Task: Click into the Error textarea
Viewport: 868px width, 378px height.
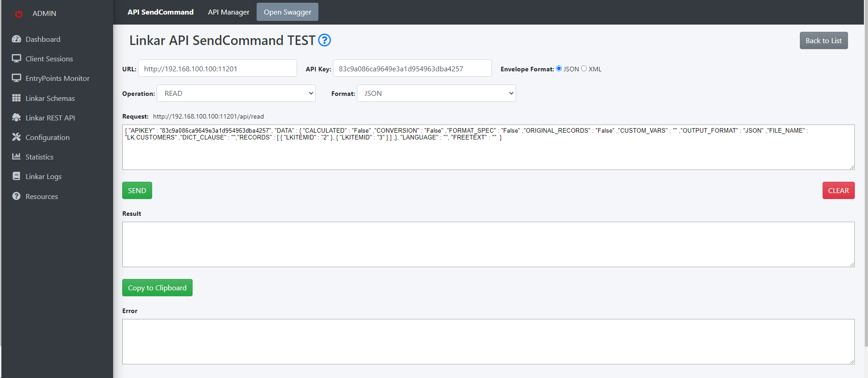Action: 488,342
